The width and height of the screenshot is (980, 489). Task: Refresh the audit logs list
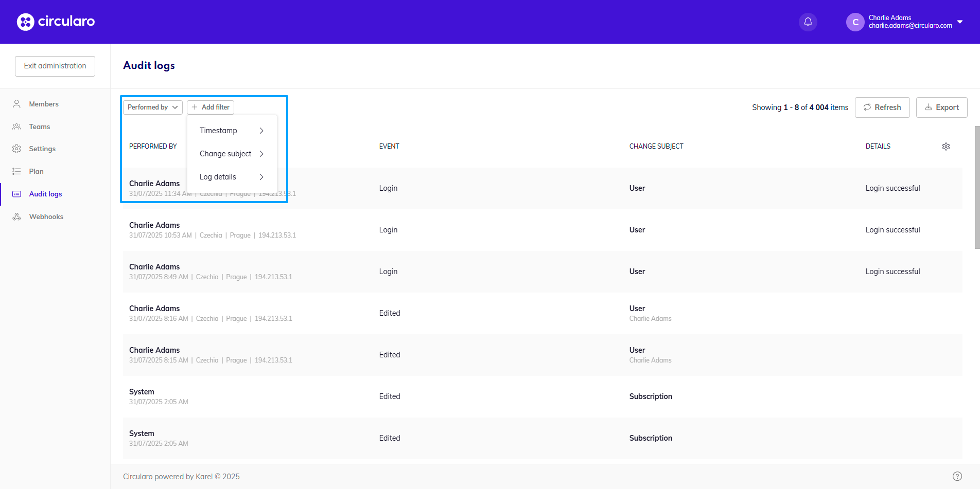tap(882, 107)
